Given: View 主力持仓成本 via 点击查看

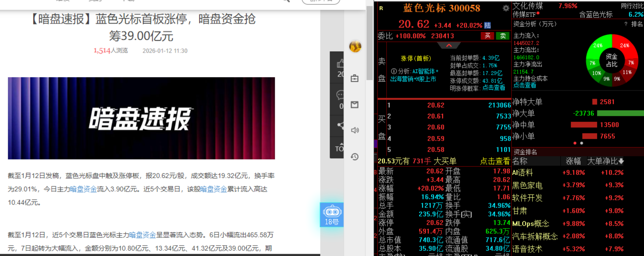Looking at the screenshot, I should (525, 85).
